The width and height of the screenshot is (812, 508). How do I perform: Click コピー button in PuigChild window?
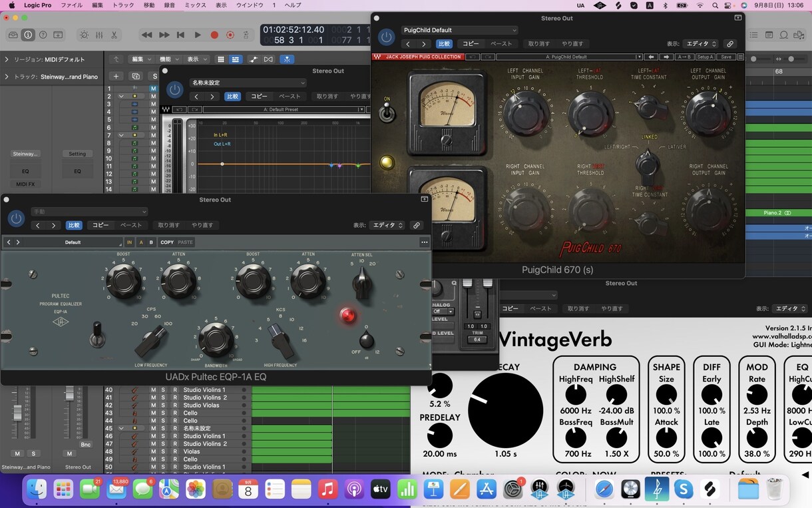click(x=471, y=44)
